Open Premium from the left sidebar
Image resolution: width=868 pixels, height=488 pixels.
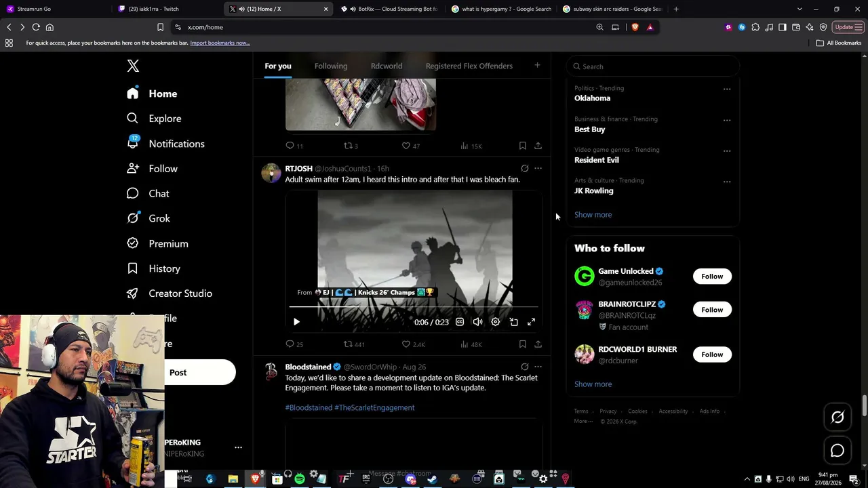pyautogui.click(x=158, y=243)
